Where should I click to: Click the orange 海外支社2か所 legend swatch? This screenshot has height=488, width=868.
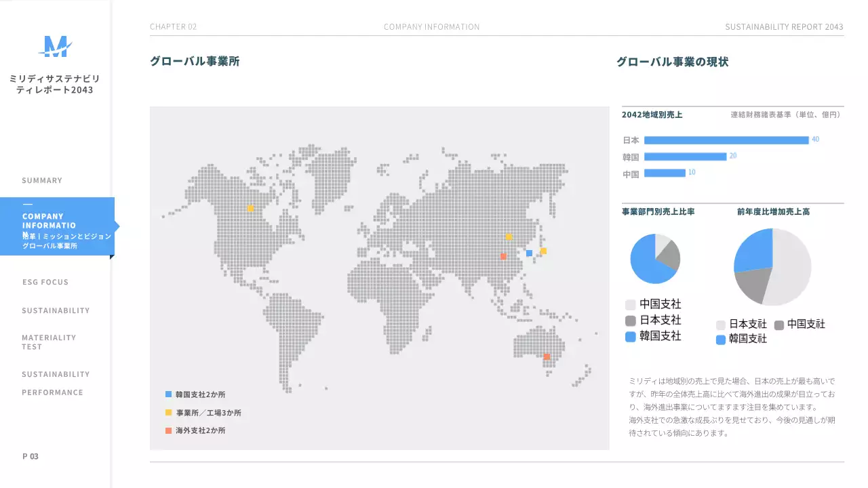pos(168,430)
